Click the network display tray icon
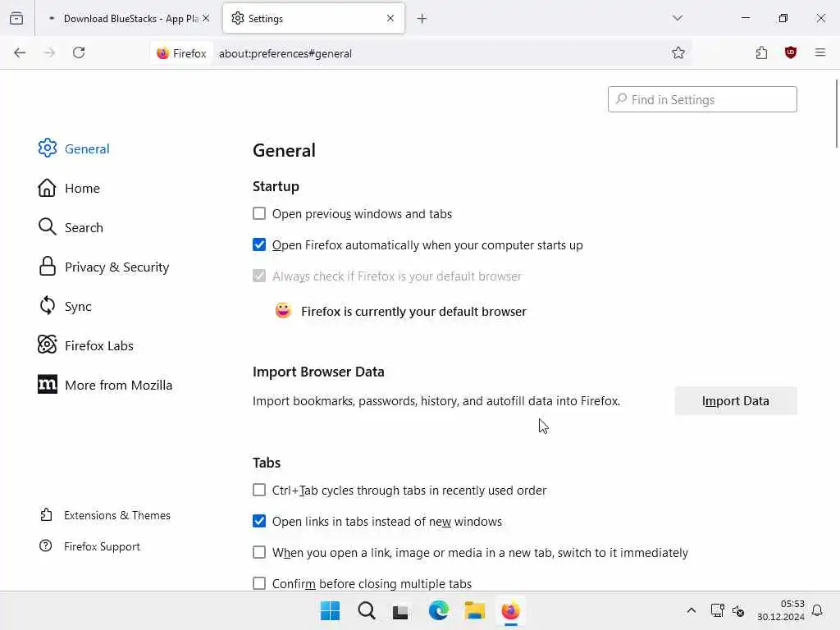The height and width of the screenshot is (630, 840). click(x=717, y=610)
